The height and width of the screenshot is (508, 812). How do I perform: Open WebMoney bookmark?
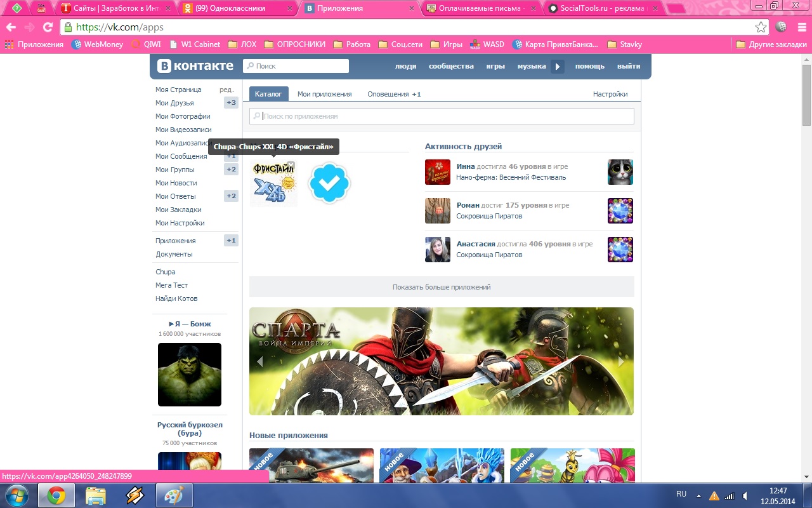click(x=98, y=44)
